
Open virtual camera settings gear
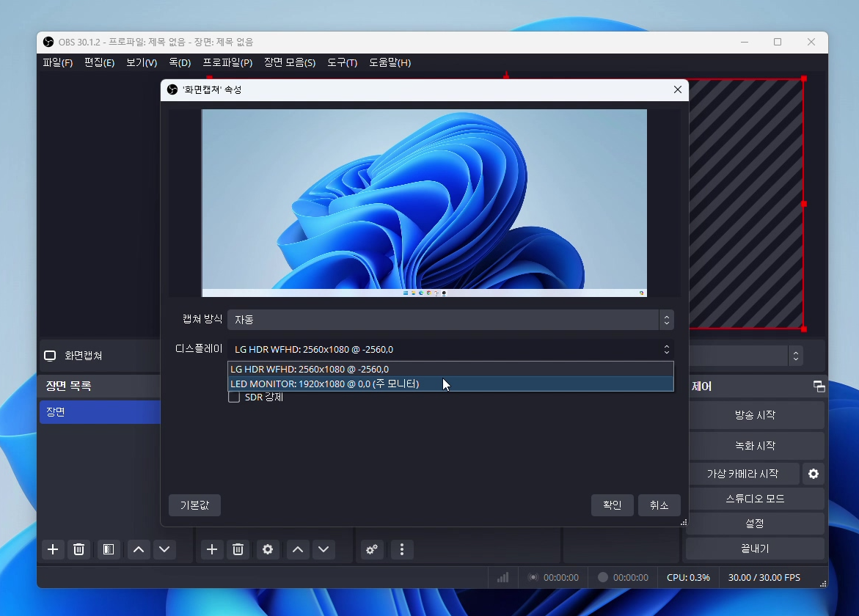(x=814, y=474)
